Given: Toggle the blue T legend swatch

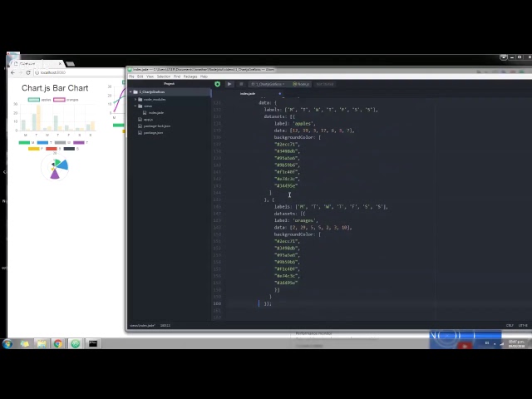Looking at the screenshot, I should (44, 142).
